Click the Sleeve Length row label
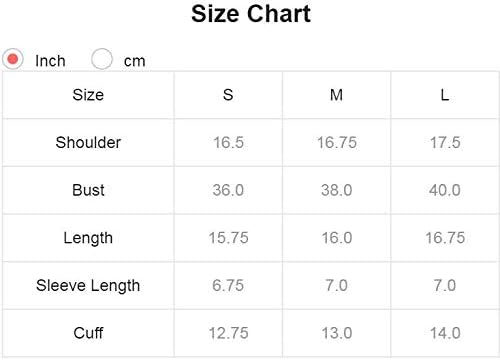Image resolution: width=500 pixels, height=360 pixels. tap(88, 286)
